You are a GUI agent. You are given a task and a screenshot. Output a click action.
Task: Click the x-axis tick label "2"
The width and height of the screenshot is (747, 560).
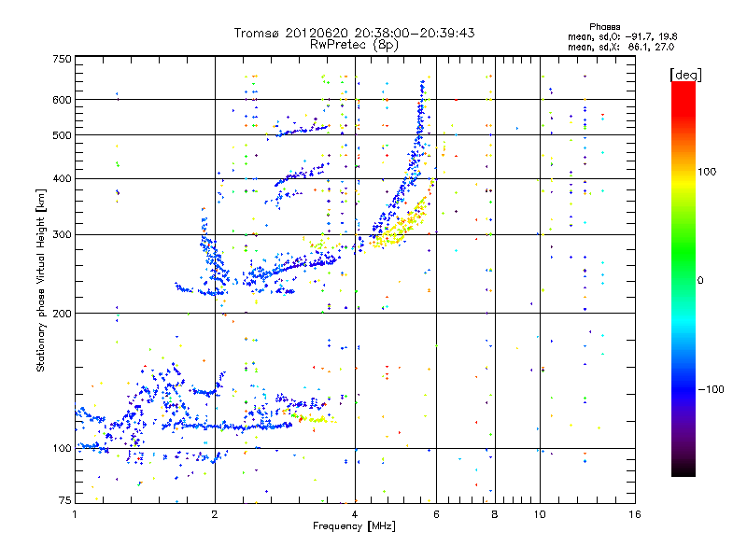215,514
